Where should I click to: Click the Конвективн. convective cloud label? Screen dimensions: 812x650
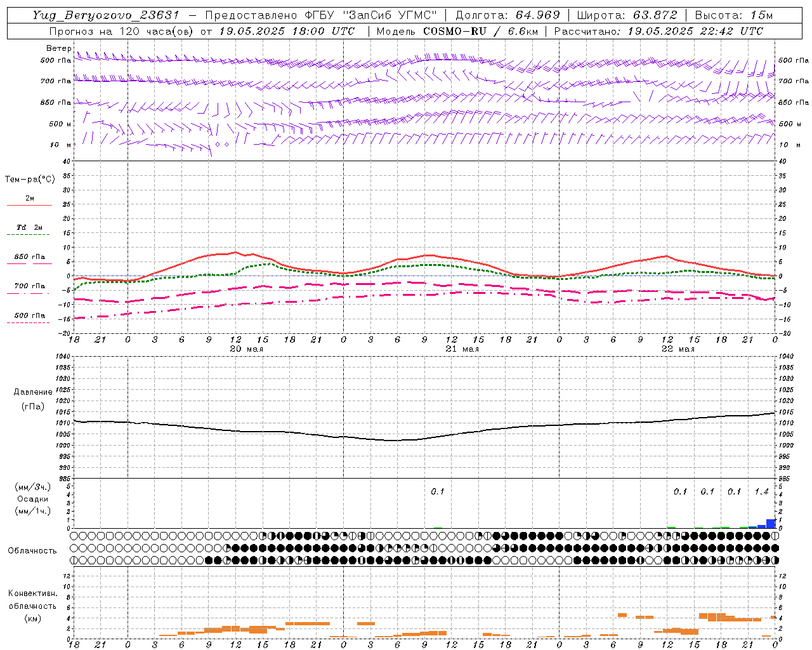(32, 594)
